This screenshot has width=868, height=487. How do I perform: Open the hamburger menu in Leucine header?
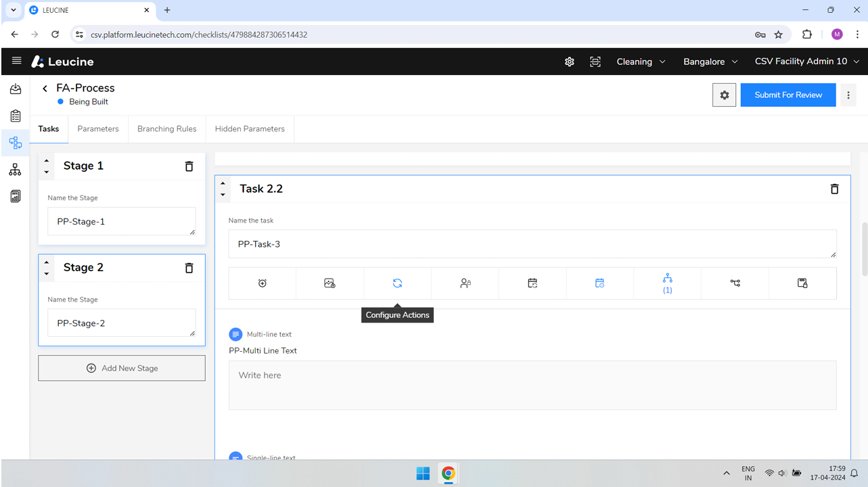[x=17, y=61]
